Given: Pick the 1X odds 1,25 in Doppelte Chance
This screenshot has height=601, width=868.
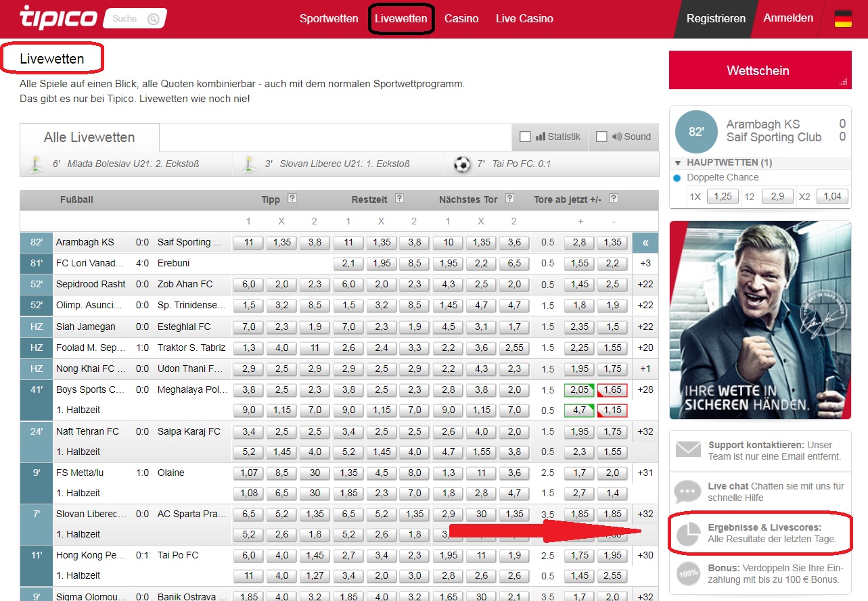Looking at the screenshot, I should pos(723,196).
